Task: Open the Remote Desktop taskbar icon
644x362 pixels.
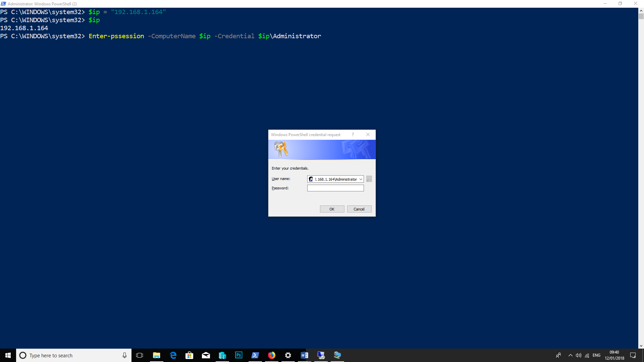Action: 321,355
